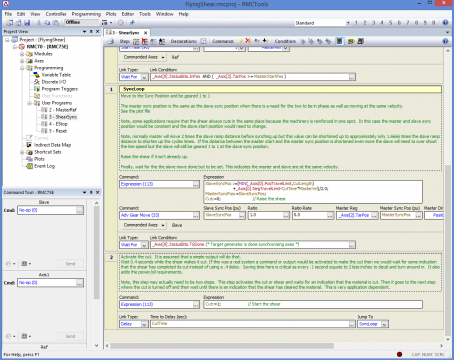Click the Delete Step red X icon
Viewport: 454px width, 360px height.
[145, 41]
